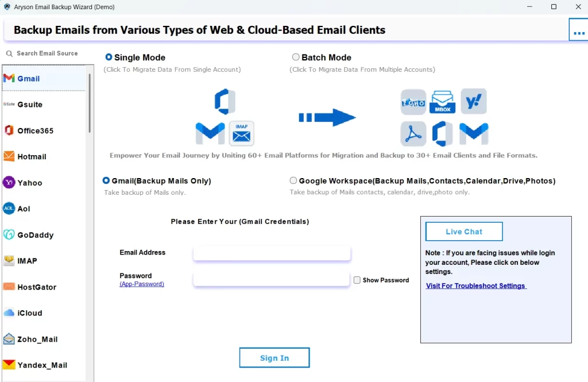Click the Sign In button

click(274, 357)
